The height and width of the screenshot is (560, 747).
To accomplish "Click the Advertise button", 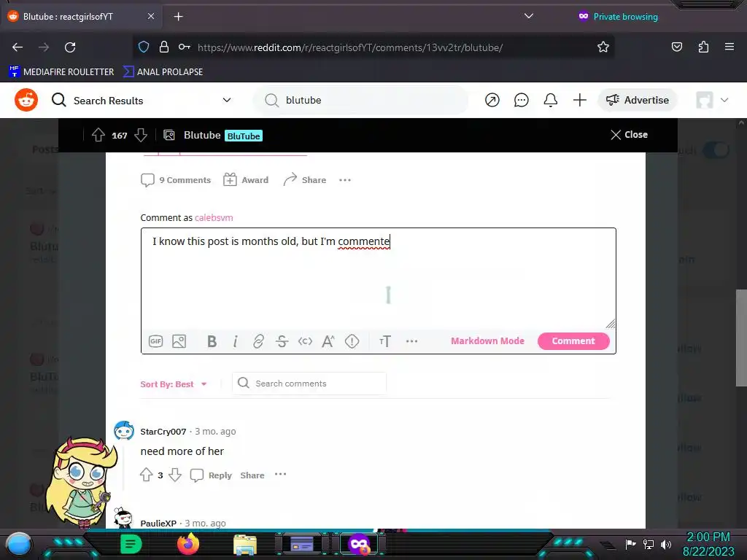I will tap(638, 100).
